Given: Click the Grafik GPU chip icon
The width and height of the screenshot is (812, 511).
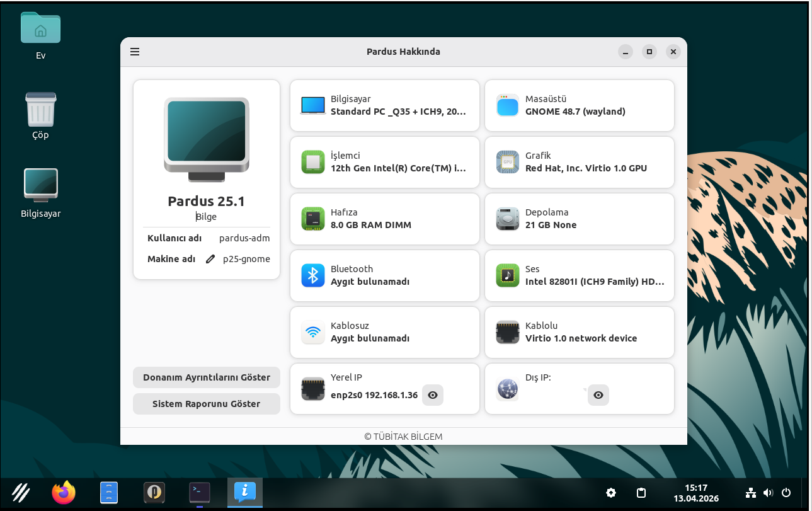Looking at the screenshot, I should pos(508,162).
